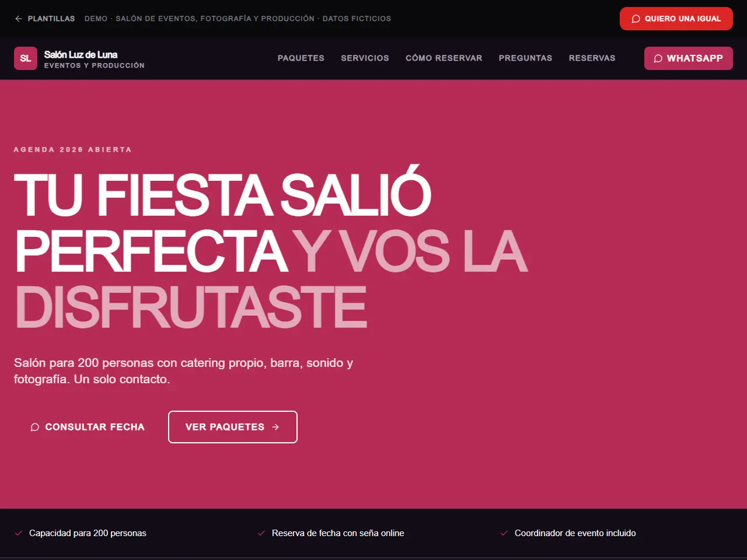Click the arrow icon in Ver paquetes
Screen dimensions: 747x560
(x=275, y=427)
